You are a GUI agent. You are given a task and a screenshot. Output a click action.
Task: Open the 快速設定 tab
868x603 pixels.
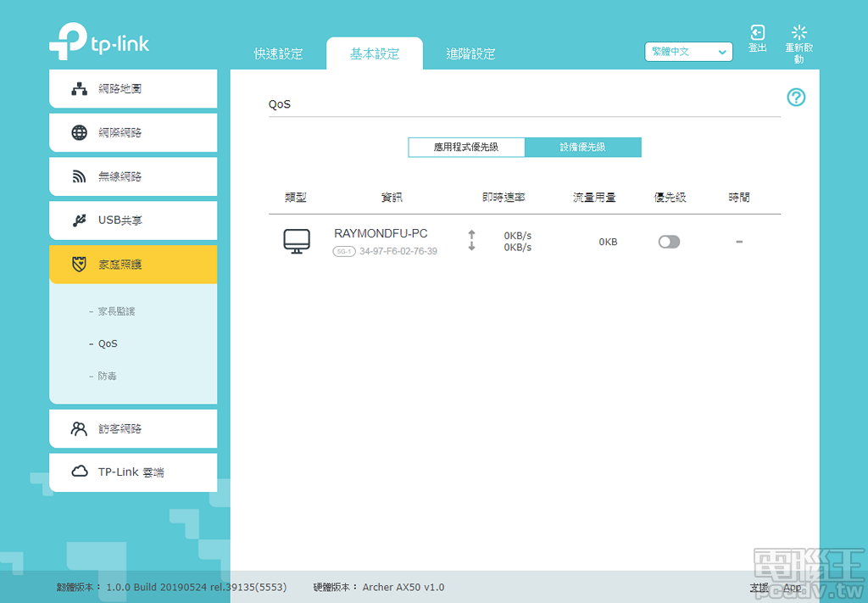279,53
